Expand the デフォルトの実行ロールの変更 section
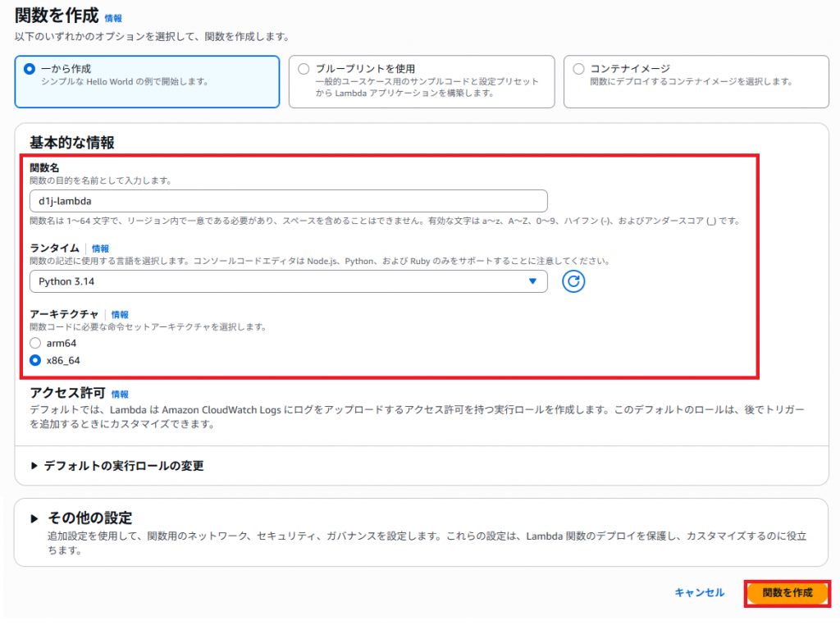Screen dimensions: 840x625 point(123,466)
